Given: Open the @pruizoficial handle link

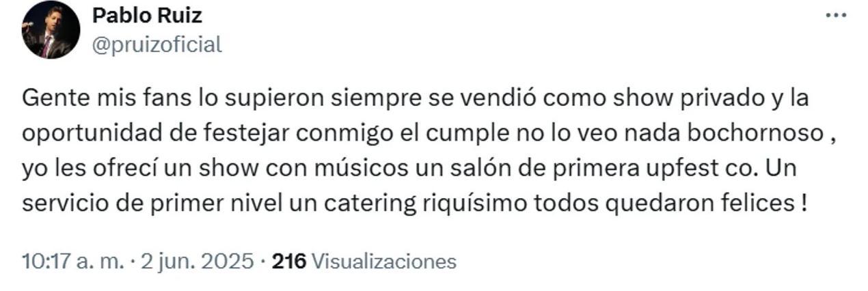Looking at the screenshot, I should (x=157, y=45).
